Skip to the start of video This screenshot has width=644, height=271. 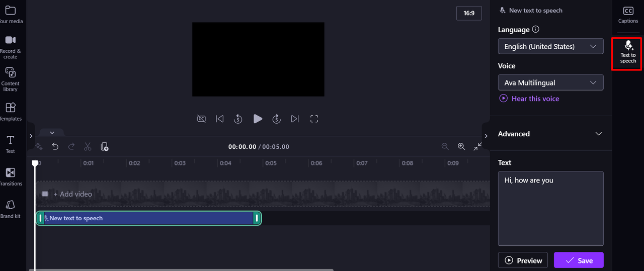(x=220, y=119)
